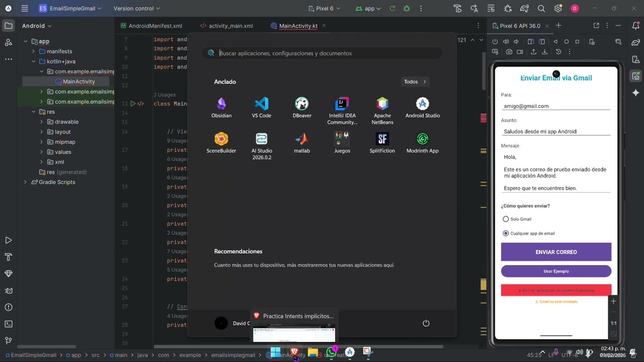Open Obsidian from pinned apps

point(221,108)
